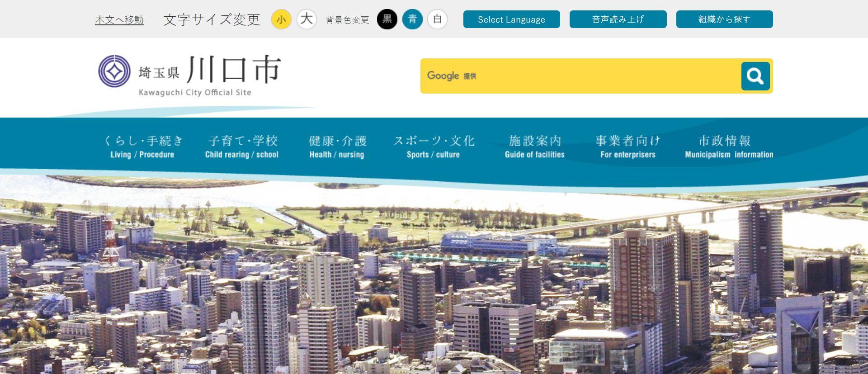Image resolution: width=868 pixels, height=374 pixels.
Task: Open the Living / Procedure menu
Action: click(x=142, y=147)
